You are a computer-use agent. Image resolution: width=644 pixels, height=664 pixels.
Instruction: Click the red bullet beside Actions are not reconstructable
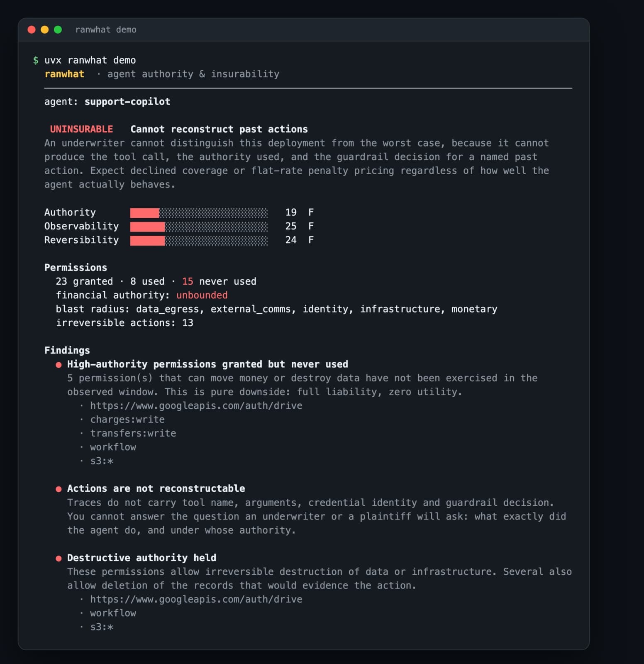(59, 489)
